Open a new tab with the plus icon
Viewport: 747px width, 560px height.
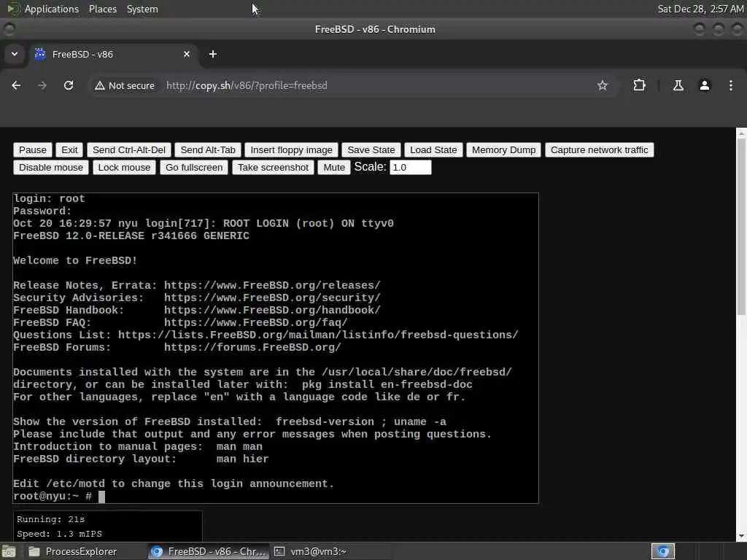pos(213,54)
